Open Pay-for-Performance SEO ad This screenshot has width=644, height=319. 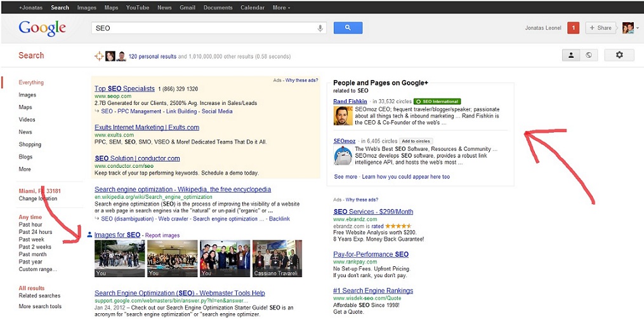(371, 254)
